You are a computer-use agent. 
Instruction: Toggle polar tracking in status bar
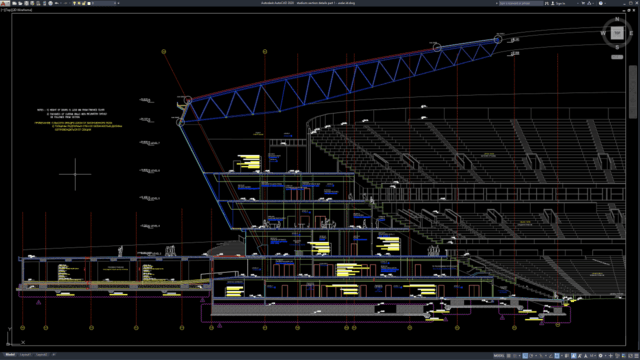coord(531,356)
